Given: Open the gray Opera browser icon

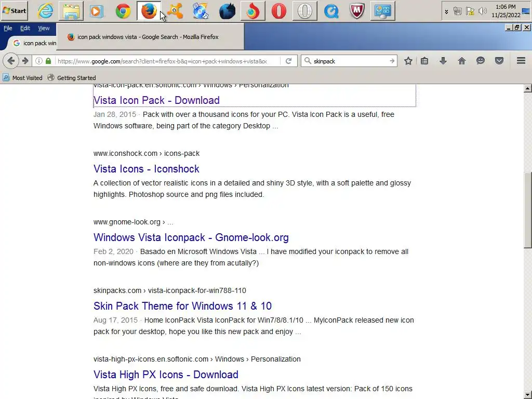Looking at the screenshot, I should (304, 11).
